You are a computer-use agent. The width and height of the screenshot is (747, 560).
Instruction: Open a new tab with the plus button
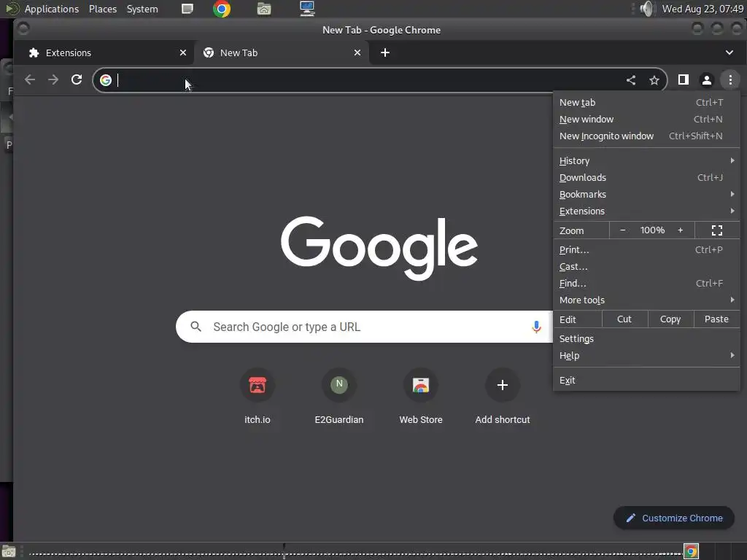[385, 52]
